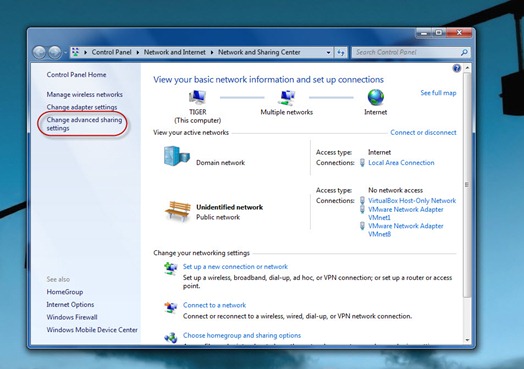Image resolution: width=524 pixels, height=369 pixels.
Task: Click the vertical scrollbar down arrow
Action: point(467,340)
